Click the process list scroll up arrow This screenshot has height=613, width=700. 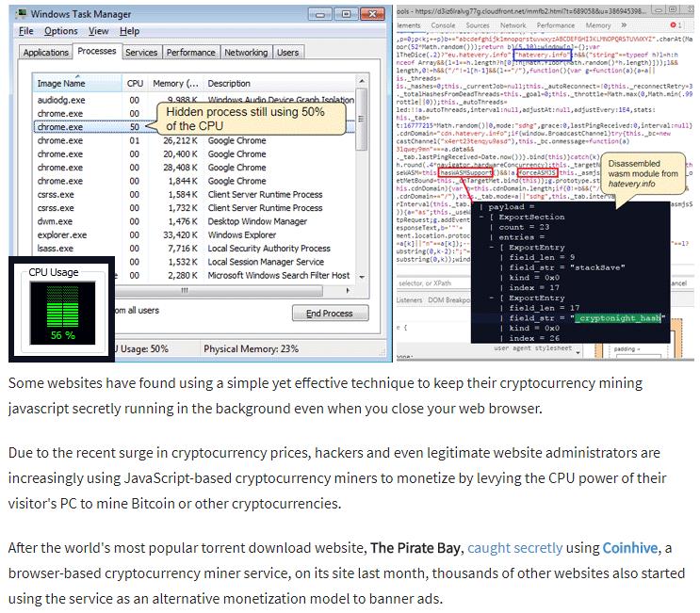pos(362,81)
